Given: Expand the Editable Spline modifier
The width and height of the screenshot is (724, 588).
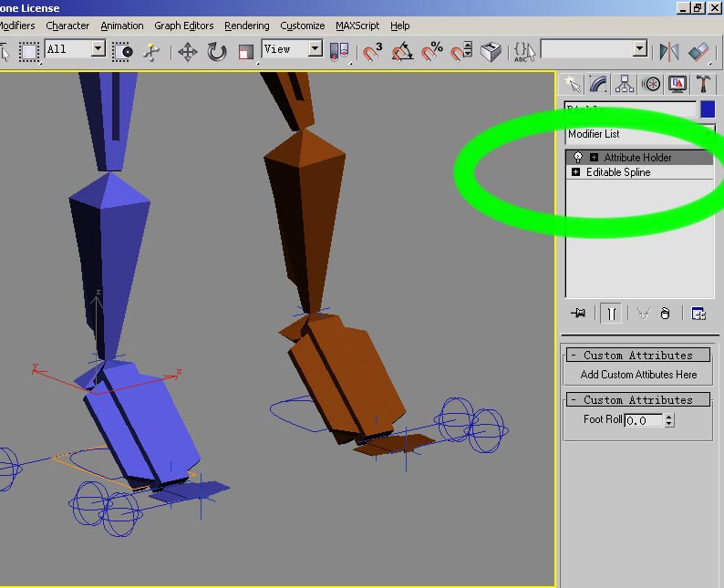Looking at the screenshot, I should tap(575, 172).
